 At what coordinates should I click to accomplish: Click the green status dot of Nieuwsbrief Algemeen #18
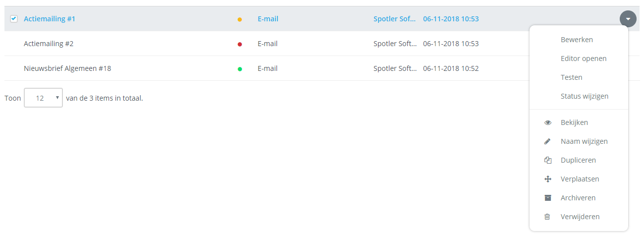[x=240, y=69]
